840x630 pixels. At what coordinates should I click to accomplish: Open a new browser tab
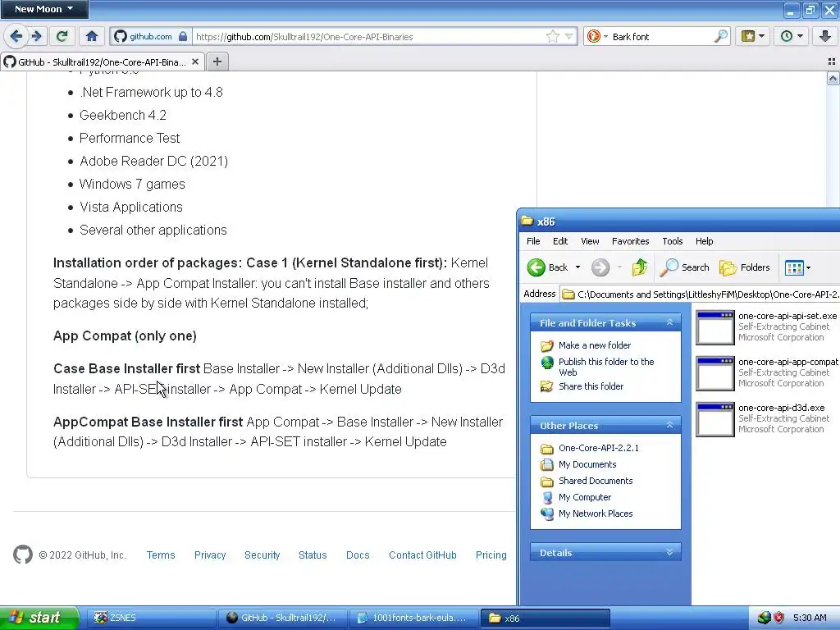coord(217,62)
